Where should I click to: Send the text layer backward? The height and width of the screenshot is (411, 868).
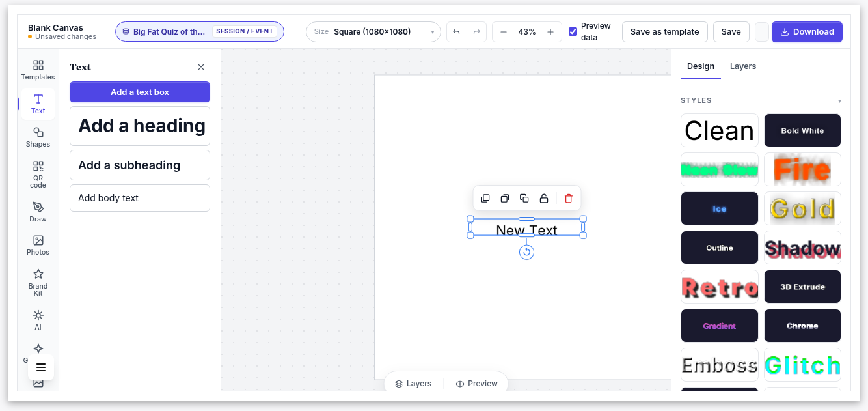coord(504,199)
